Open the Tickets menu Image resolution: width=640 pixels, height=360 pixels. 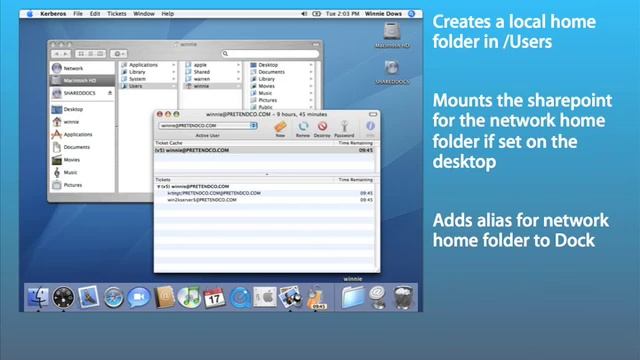coord(117,13)
